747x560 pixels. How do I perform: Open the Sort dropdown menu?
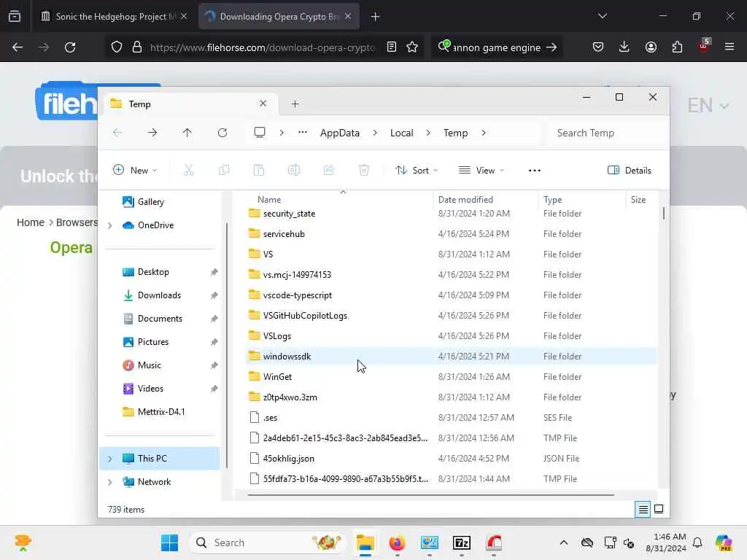pyautogui.click(x=417, y=171)
